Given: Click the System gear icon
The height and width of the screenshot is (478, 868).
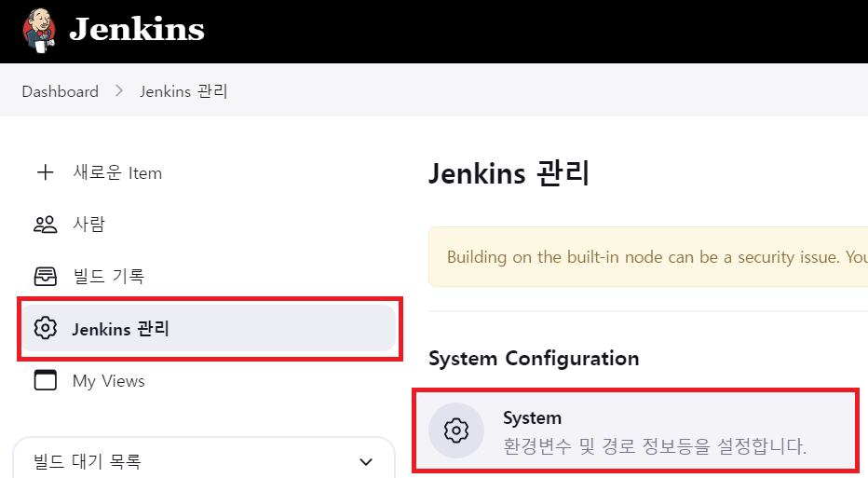Looking at the screenshot, I should (x=456, y=430).
